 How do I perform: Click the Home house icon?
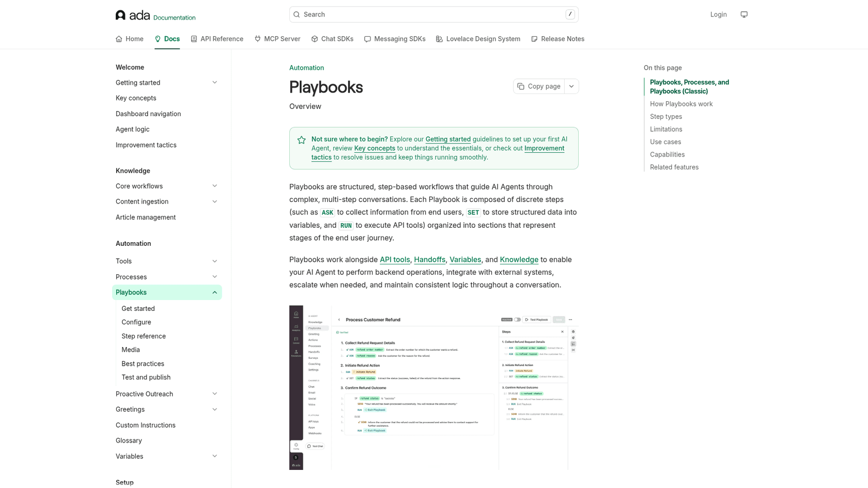(119, 39)
